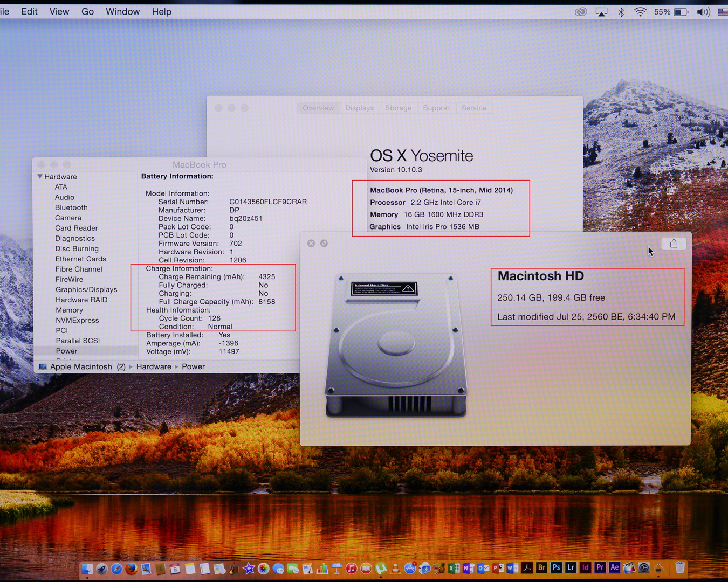Open Safari from the Dock
Screen dimensions: 728x582
[116, 569]
